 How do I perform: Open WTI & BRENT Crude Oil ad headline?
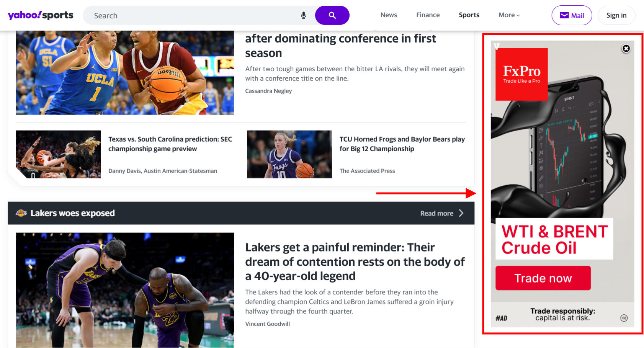pos(554,239)
